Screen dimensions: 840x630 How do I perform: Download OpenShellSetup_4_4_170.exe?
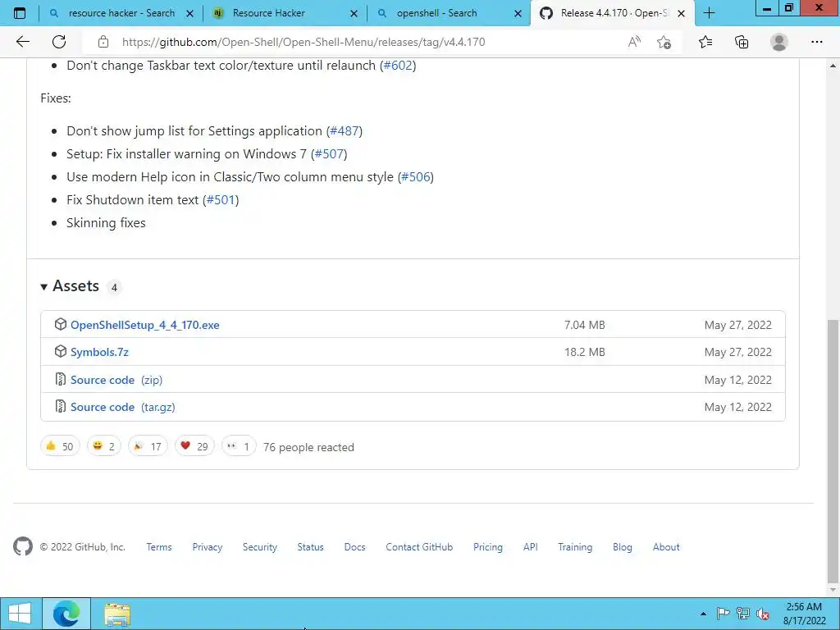pos(144,325)
